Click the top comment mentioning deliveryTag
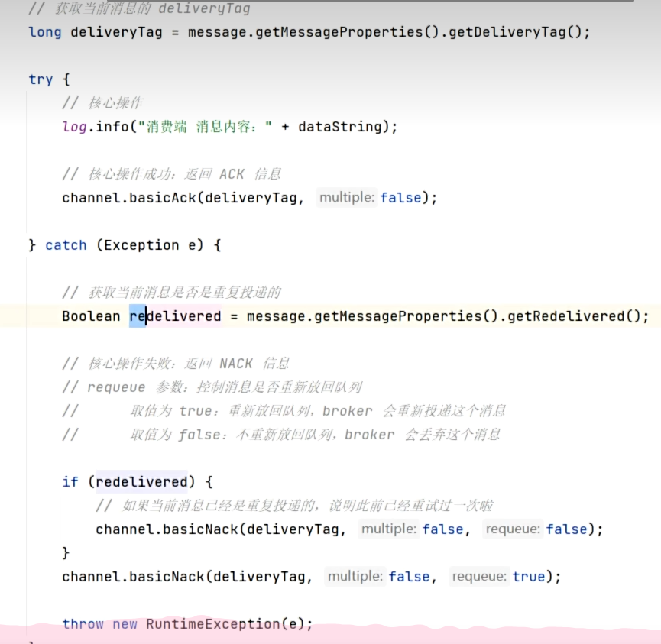 (x=139, y=8)
